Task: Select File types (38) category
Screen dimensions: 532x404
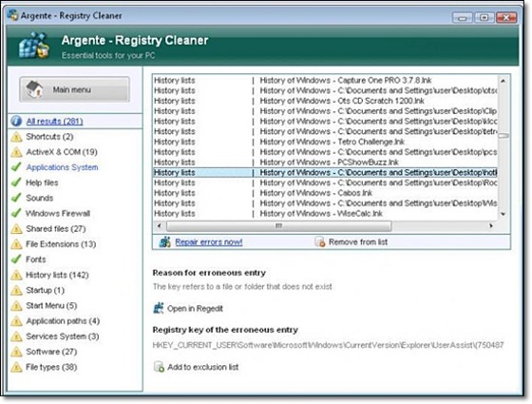Action: click(x=51, y=367)
